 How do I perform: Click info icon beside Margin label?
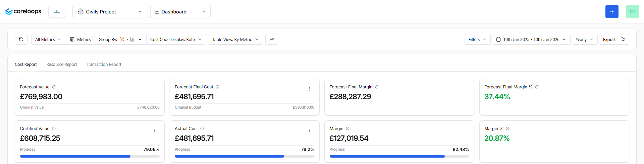point(347,129)
